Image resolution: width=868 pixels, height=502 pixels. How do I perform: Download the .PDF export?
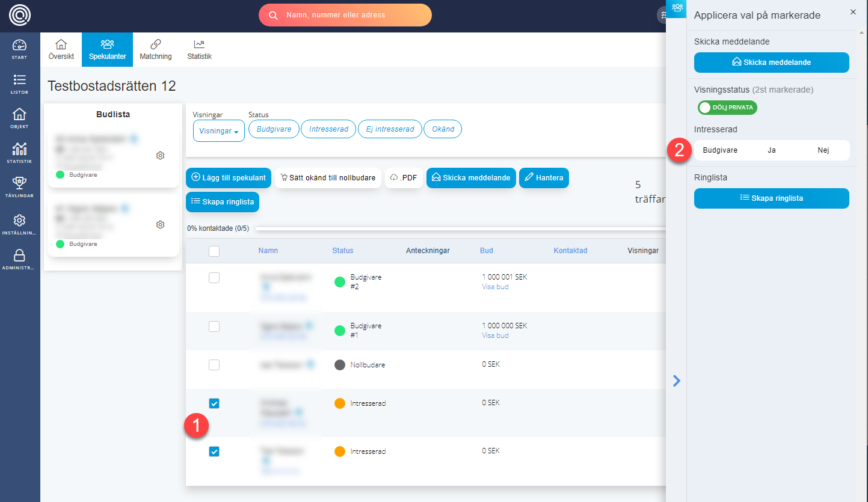click(x=404, y=178)
